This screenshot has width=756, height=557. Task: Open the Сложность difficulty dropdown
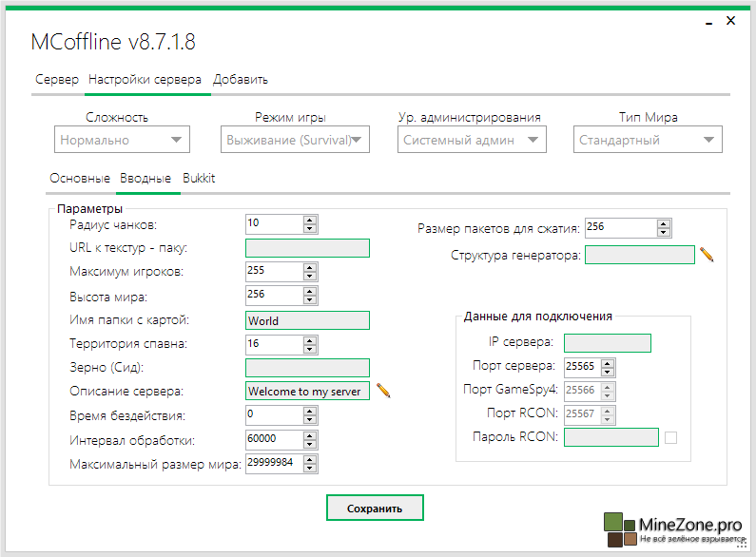tap(123, 140)
